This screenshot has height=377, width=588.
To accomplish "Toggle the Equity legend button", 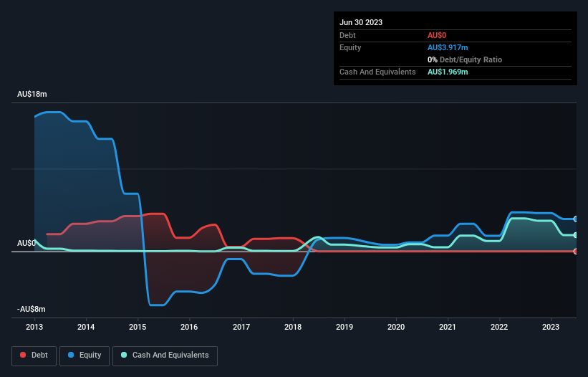I will point(85,355).
